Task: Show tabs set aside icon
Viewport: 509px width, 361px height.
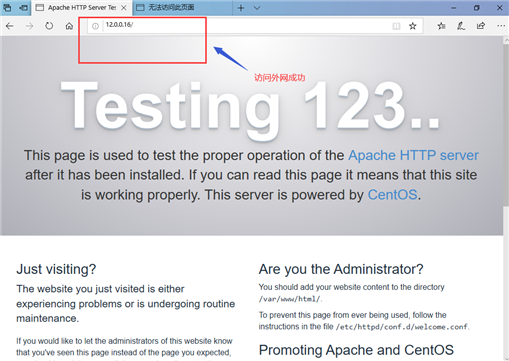Action: (x=7, y=8)
